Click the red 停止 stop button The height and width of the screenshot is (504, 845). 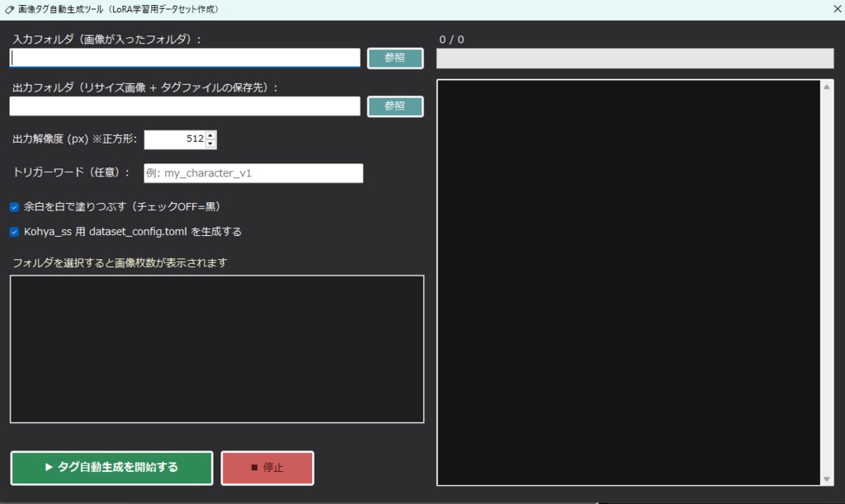point(267,468)
